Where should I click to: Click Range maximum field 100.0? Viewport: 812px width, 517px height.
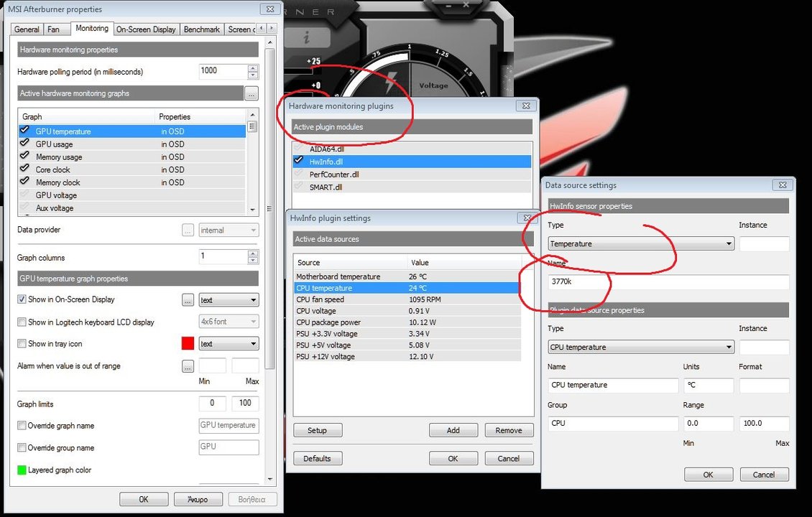[765, 424]
